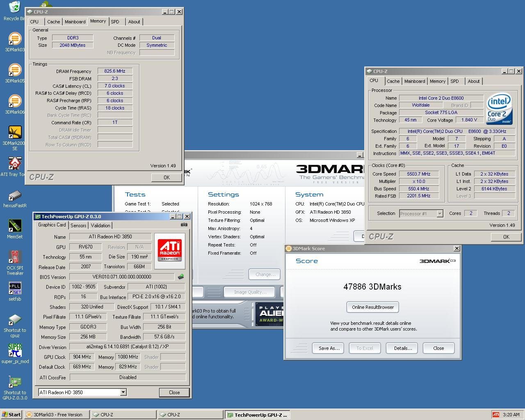Click the Core Speed 5503.7 MHz field
Image resolution: width=525 pixels, height=420 pixels.
tap(418, 174)
